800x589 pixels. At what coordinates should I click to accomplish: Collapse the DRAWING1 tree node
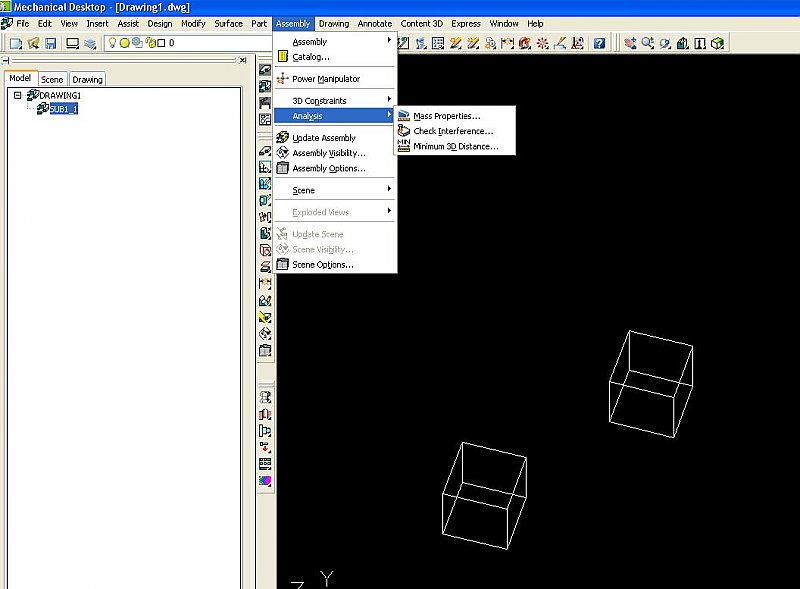[x=17, y=96]
